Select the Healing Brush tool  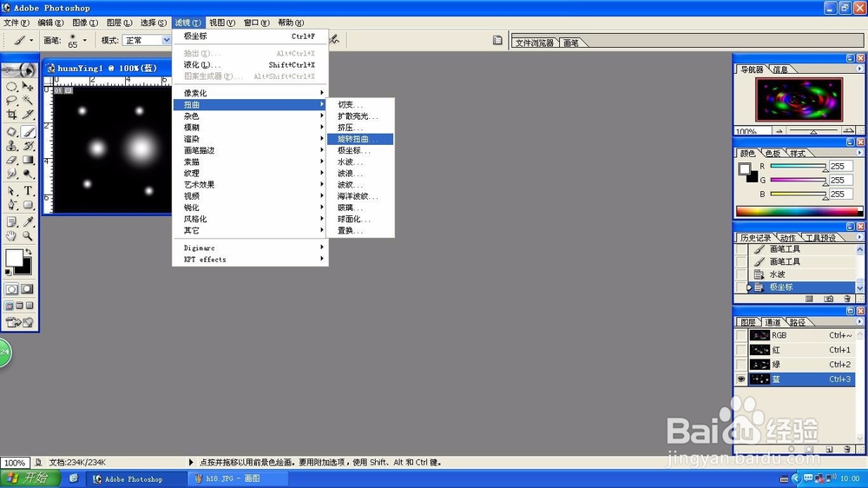11,132
